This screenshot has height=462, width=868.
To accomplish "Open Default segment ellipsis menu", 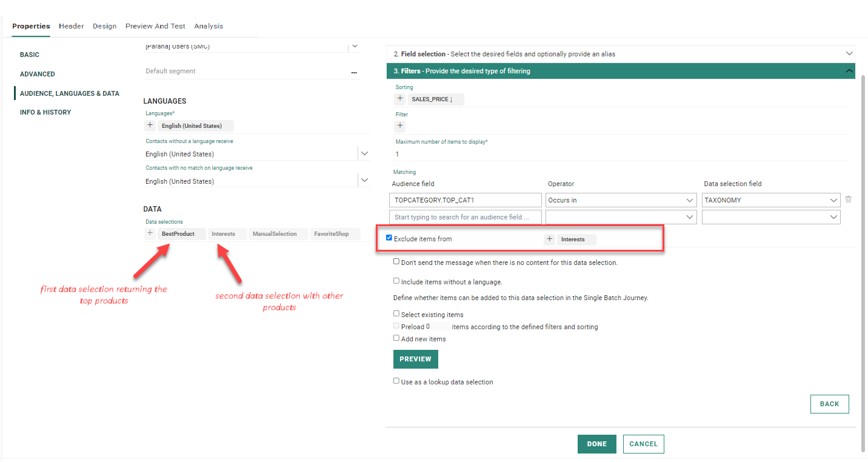I will [x=354, y=72].
